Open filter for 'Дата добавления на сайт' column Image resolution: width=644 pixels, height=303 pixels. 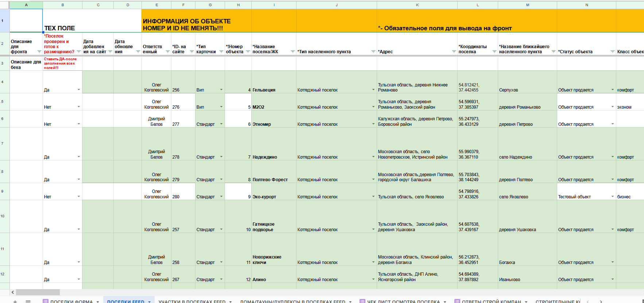pyautogui.click(x=110, y=52)
